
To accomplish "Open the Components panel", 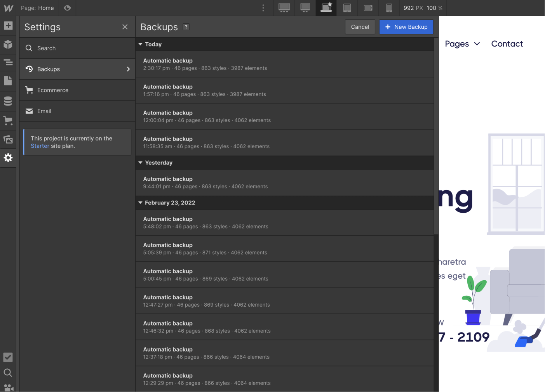I will coord(8,45).
